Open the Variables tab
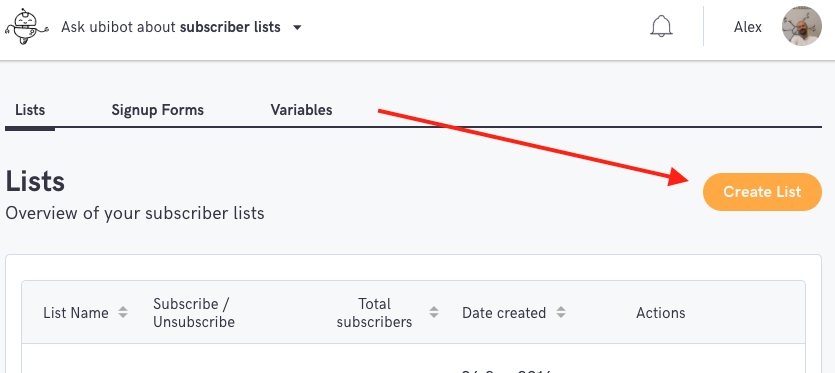The width and height of the screenshot is (835, 373). pyautogui.click(x=301, y=110)
